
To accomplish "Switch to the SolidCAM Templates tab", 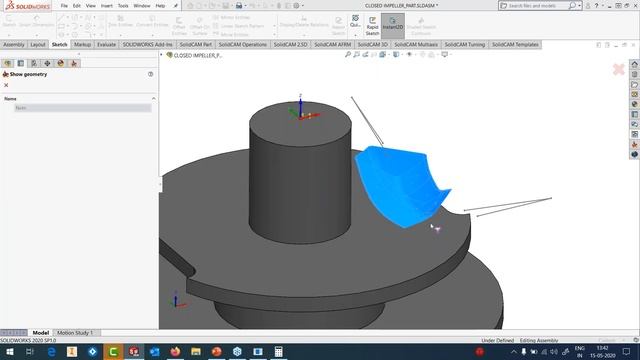I will (515, 44).
